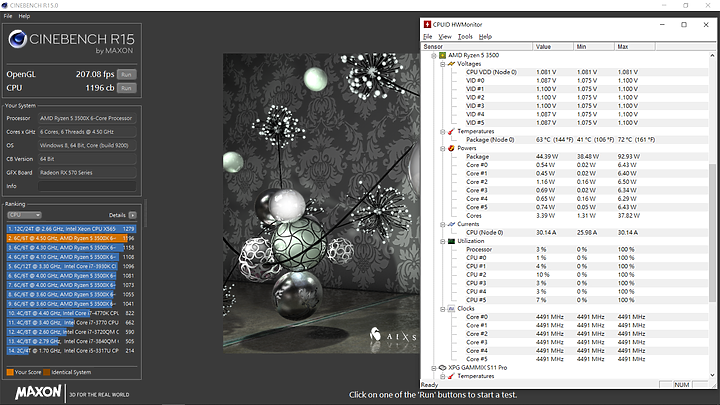Click the NUM status bar indicator

(681, 385)
